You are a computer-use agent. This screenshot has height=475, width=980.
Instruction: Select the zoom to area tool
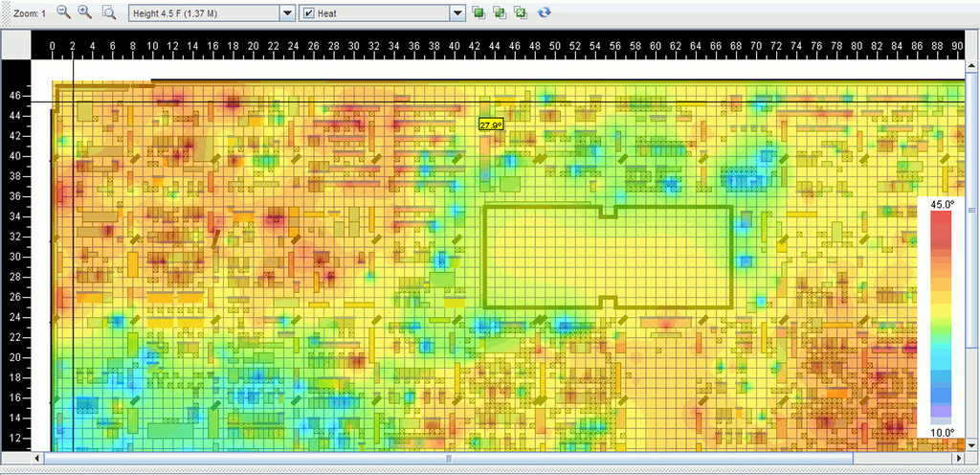click(108, 12)
